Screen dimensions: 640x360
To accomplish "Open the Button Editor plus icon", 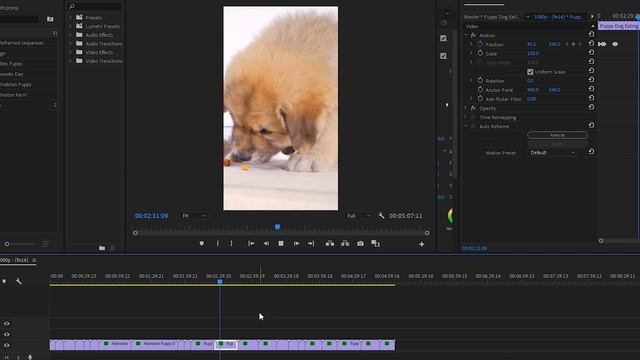I will [x=422, y=244].
